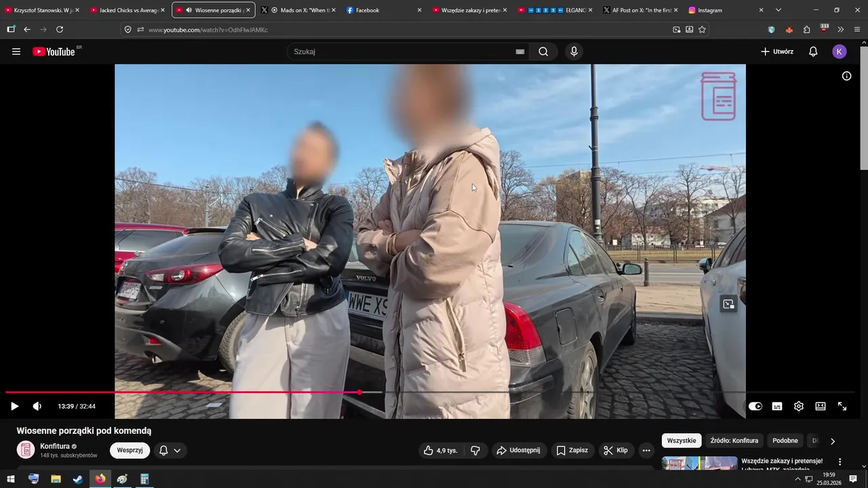
Task: Open player settings gear
Action: click(x=799, y=406)
